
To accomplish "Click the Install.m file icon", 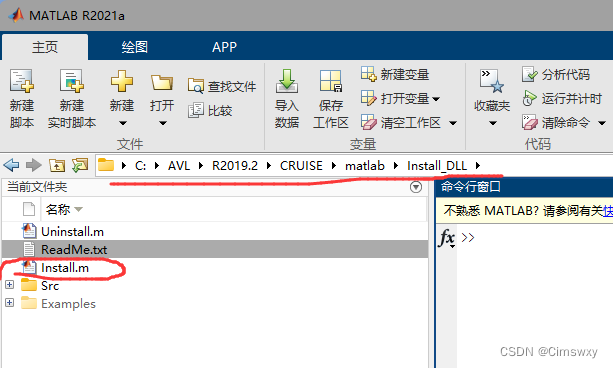I will tap(29, 267).
